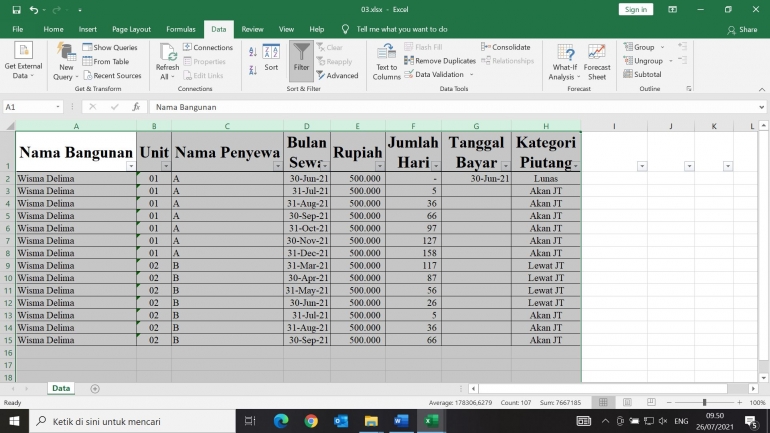770x433 pixels.
Task: Insert a Subtotal
Action: pos(642,75)
